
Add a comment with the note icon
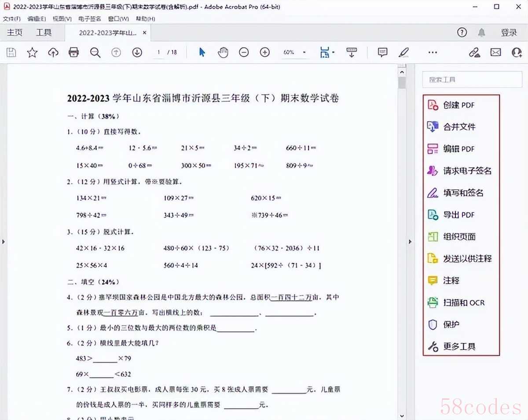click(x=382, y=52)
